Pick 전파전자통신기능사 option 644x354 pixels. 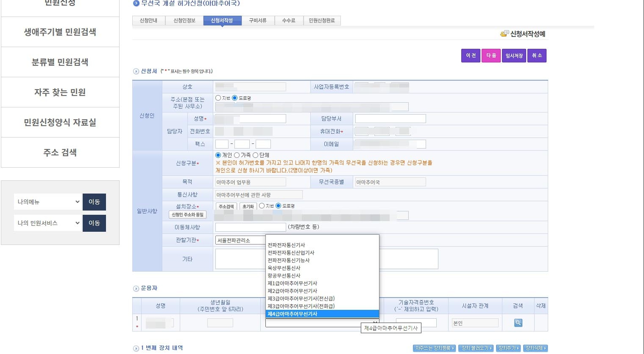[x=322, y=260]
